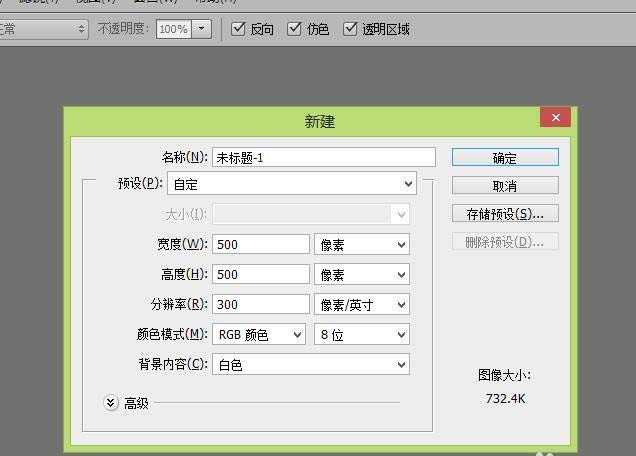This screenshot has width=636, height=456.
Task: Click the 存储预设 (Save Preset) button
Action: tap(505, 214)
